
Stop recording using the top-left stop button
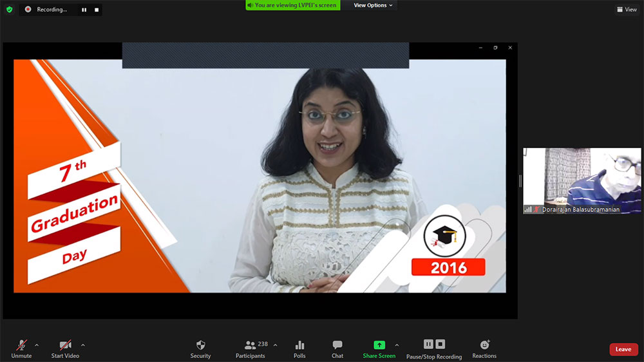[97, 10]
